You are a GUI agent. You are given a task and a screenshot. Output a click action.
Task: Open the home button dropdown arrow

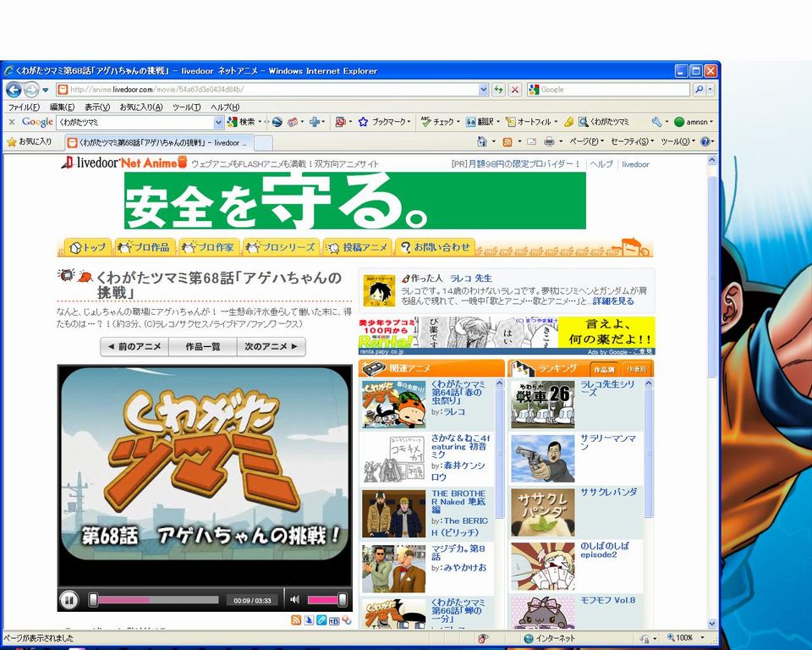tap(493, 141)
